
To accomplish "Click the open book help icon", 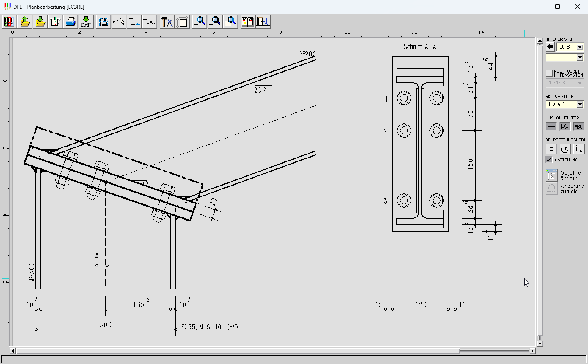I will click(x=248, y=21).
